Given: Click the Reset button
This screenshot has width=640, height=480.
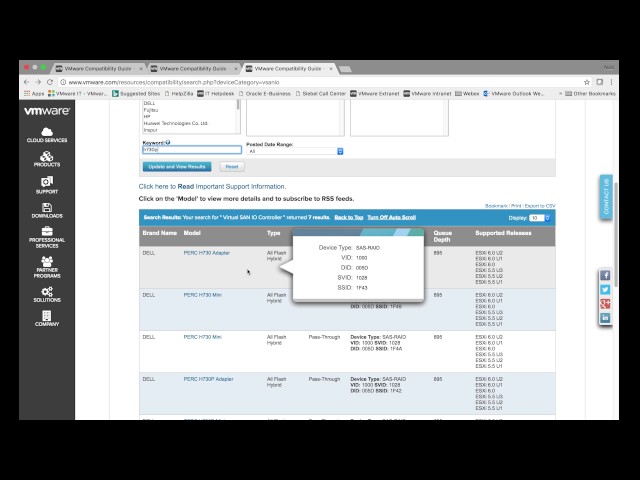Looking at the screenshot, I should [232, 167].
